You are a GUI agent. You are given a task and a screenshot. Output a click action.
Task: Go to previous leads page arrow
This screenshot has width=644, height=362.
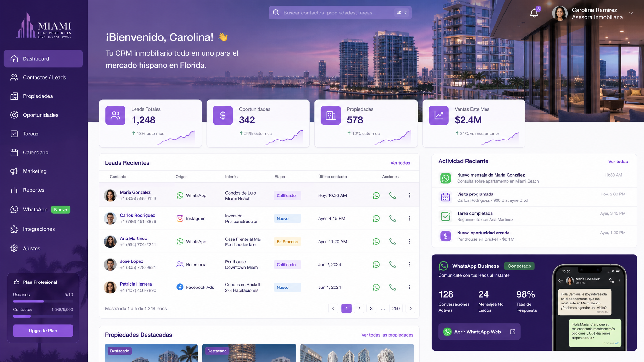333,308
